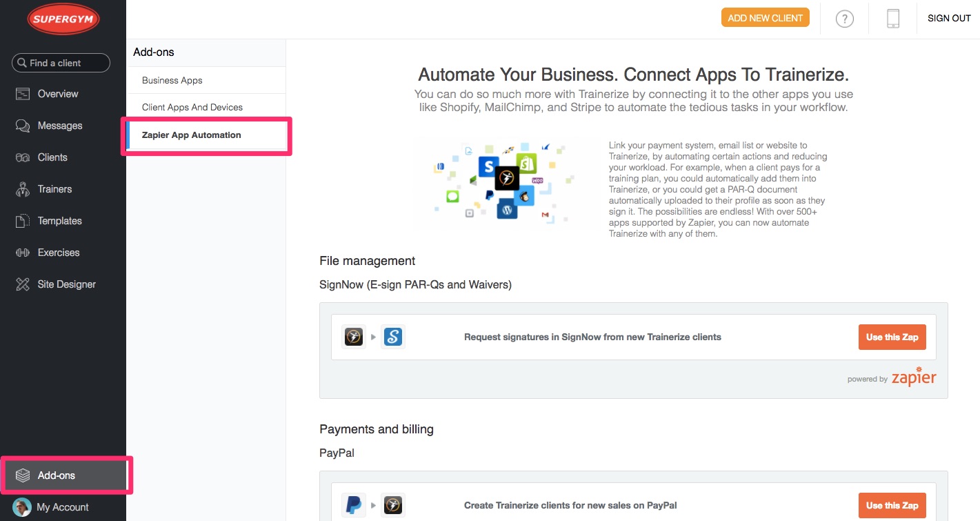The height and width of the screenshot is (521, 980).
Task: Open My Account
Action: (x=63, y=507)
